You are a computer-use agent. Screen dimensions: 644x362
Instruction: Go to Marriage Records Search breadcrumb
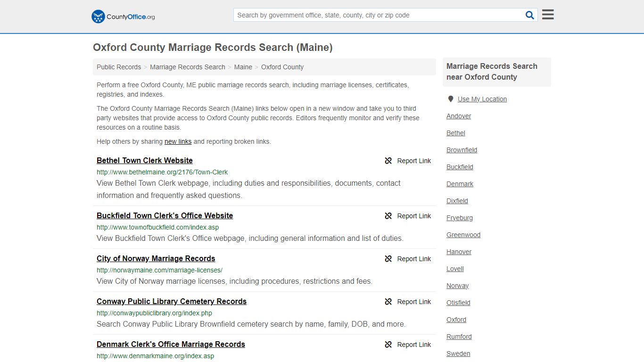point(188,67)
